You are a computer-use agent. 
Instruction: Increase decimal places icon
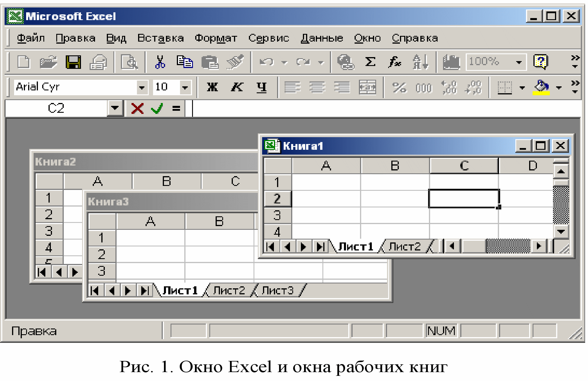pyautogui.click(x=449, y=88)
